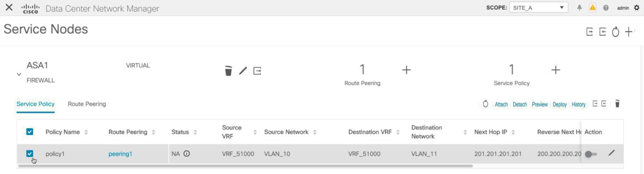Add a new service node
The image size is (644, 174).
pos(629,31)
